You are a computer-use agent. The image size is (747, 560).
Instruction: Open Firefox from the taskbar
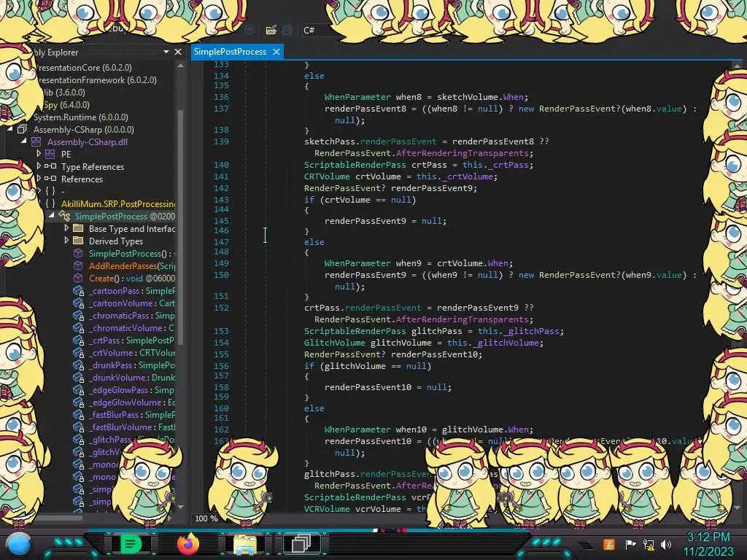188,544
